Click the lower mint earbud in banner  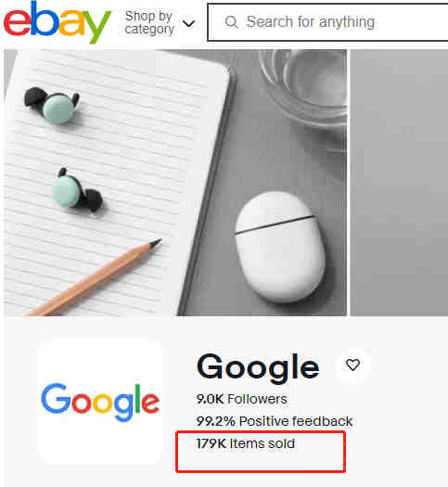pyautogui.click(x=77, y=190)
